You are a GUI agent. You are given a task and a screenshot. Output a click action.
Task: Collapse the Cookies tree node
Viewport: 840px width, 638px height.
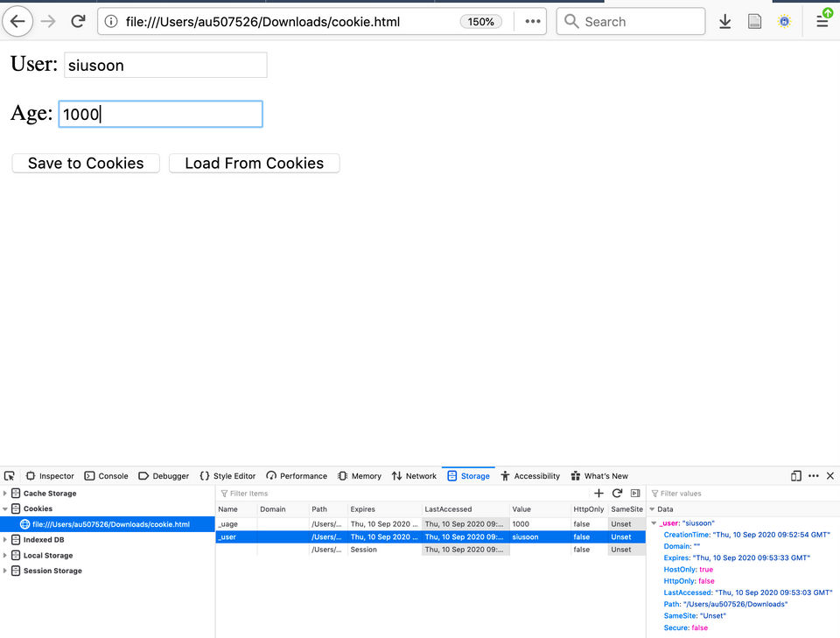pyautogui.click(x=5, y=508)
